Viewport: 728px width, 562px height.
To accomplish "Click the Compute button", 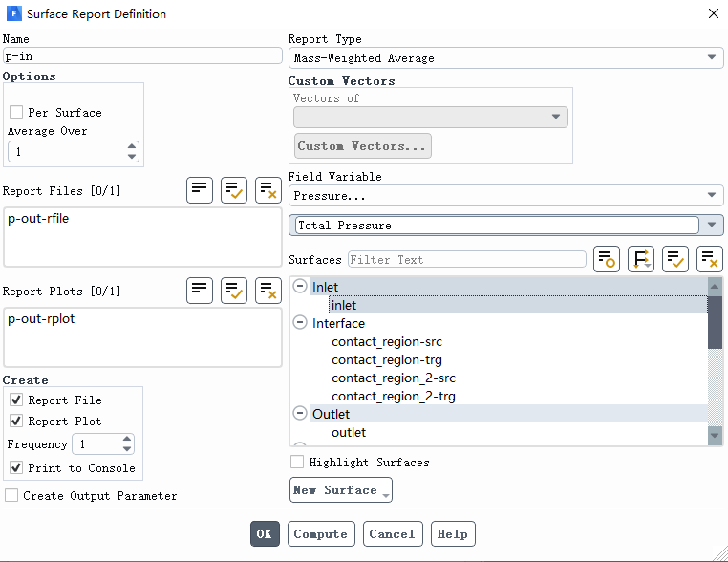I will point(320,533).
